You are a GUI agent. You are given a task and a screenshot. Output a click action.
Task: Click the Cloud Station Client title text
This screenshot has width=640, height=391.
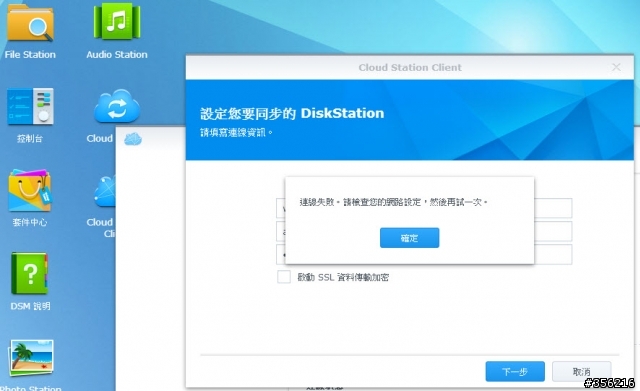coord(410,67)
